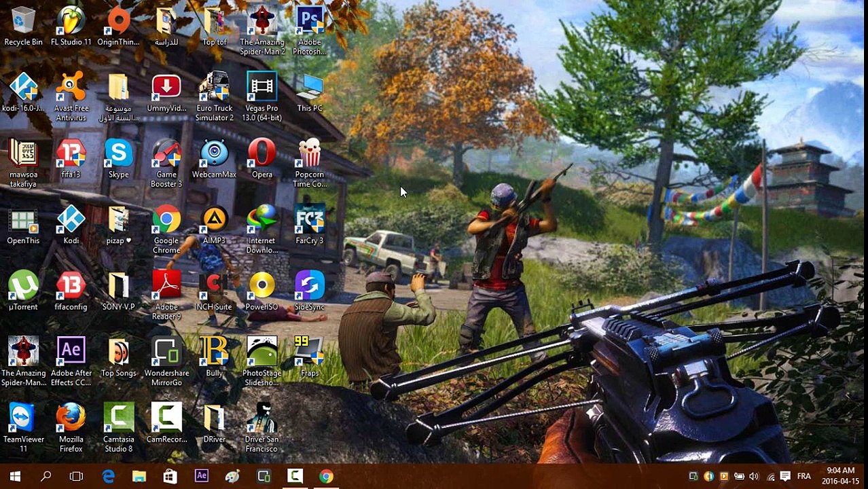Select the Driver San Francisco icon
868x489 pixels.
[x=261, y=429]
